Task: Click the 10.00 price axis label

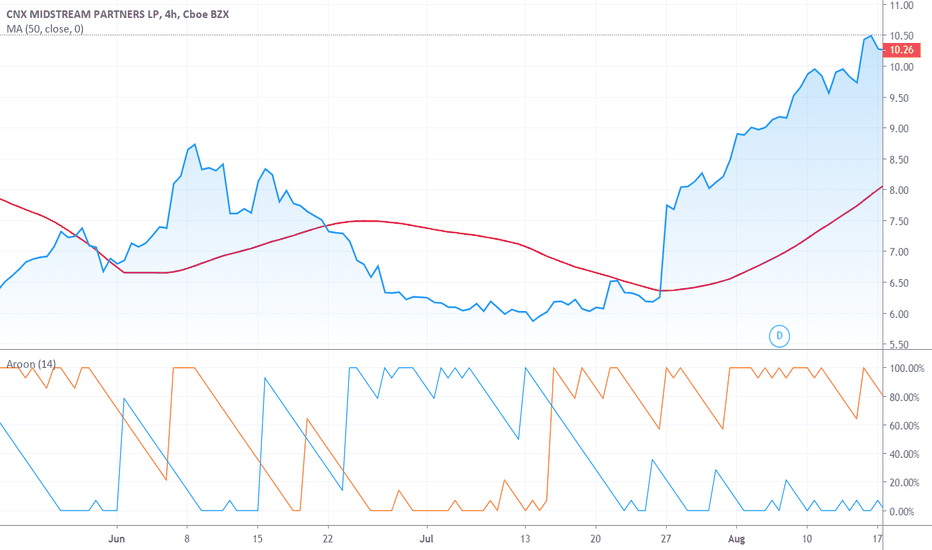Action: tap(902, 67)
